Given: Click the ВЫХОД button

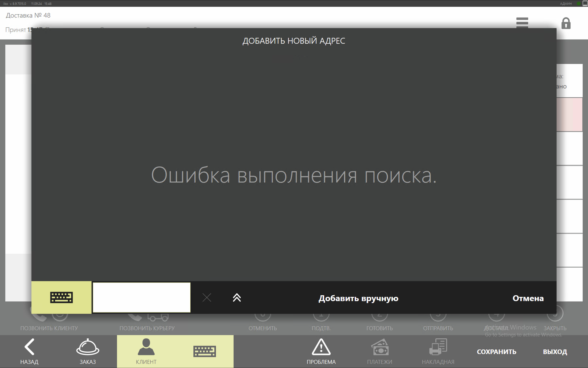Looking at the screenshot, I should click(555, 352).
